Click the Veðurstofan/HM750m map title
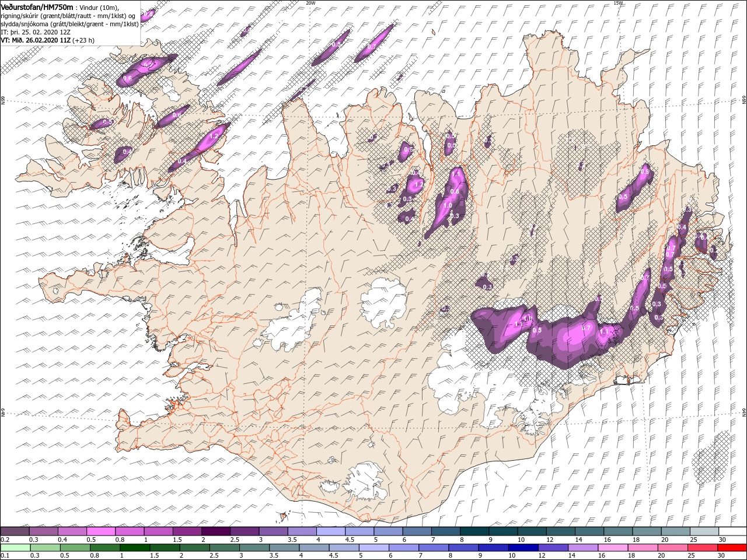The image size is (747, 560). click(37, 6)
